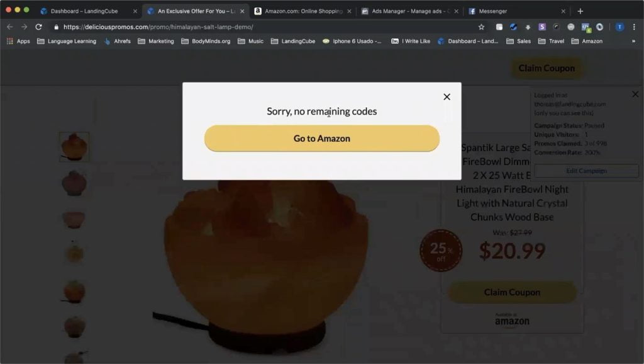Show hidden bookmarks with the overflow chevron

[x=633, y=41]
